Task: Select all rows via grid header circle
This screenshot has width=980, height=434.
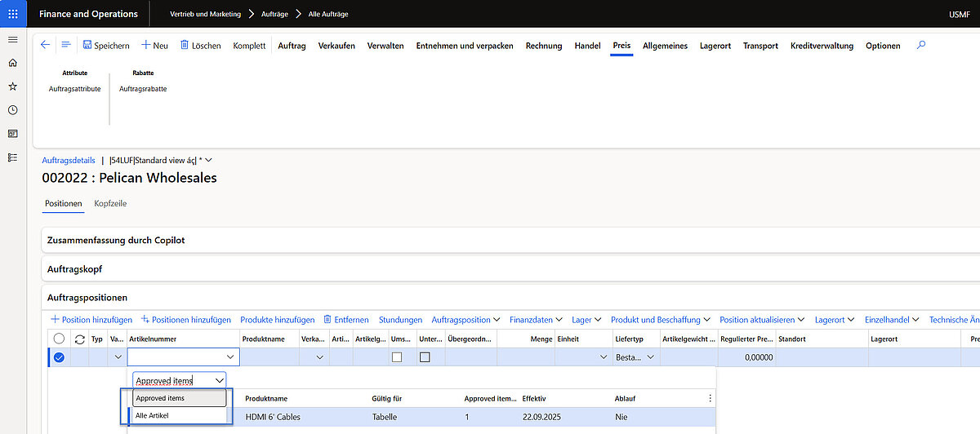Action: click(59, 339)
